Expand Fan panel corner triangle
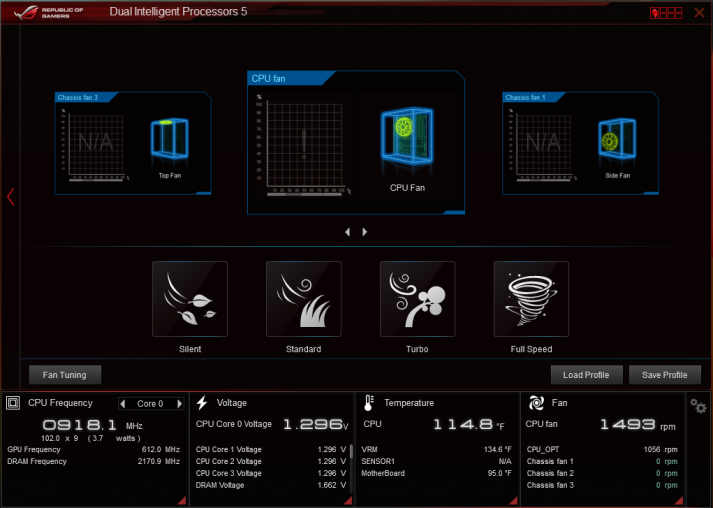Screen dimensions: 713x508 click(679, 500)
